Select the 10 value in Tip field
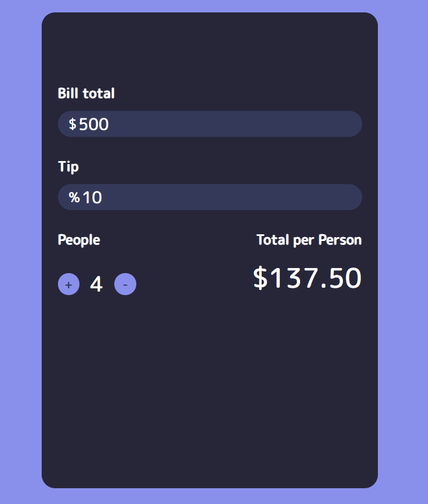This screenshot has height=504, width=428. click(x=92, y=198)
